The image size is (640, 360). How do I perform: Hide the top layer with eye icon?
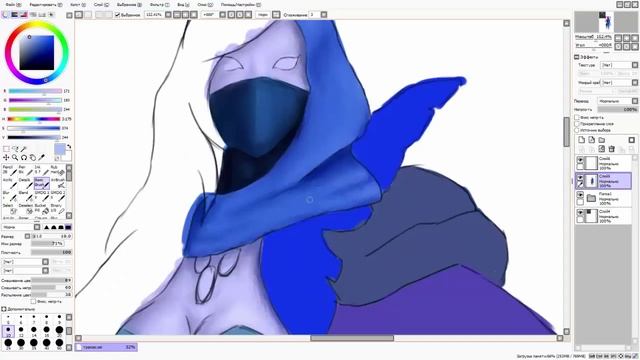tap(580, 160)
